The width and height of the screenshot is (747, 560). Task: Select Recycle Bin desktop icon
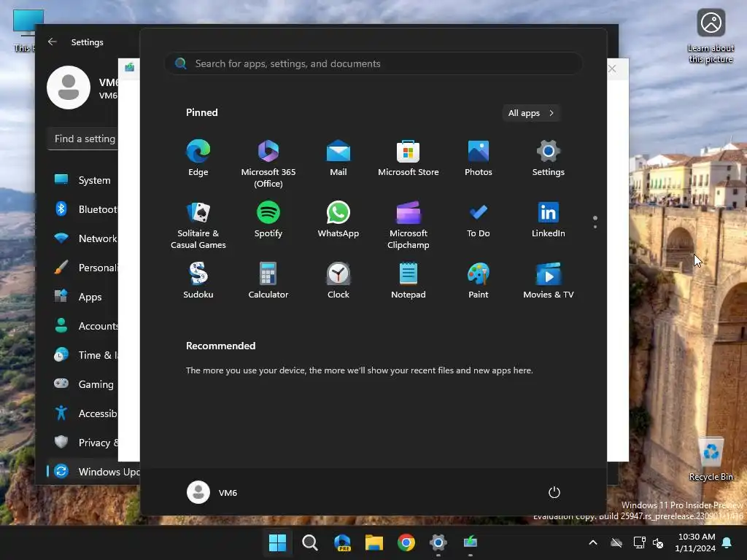[711, 459]
